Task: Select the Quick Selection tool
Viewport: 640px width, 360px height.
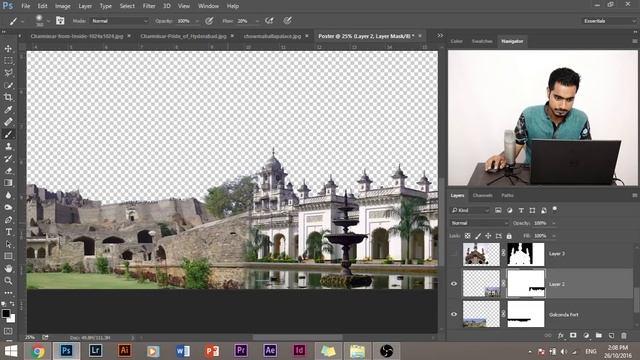Action: tap(8, 85)
